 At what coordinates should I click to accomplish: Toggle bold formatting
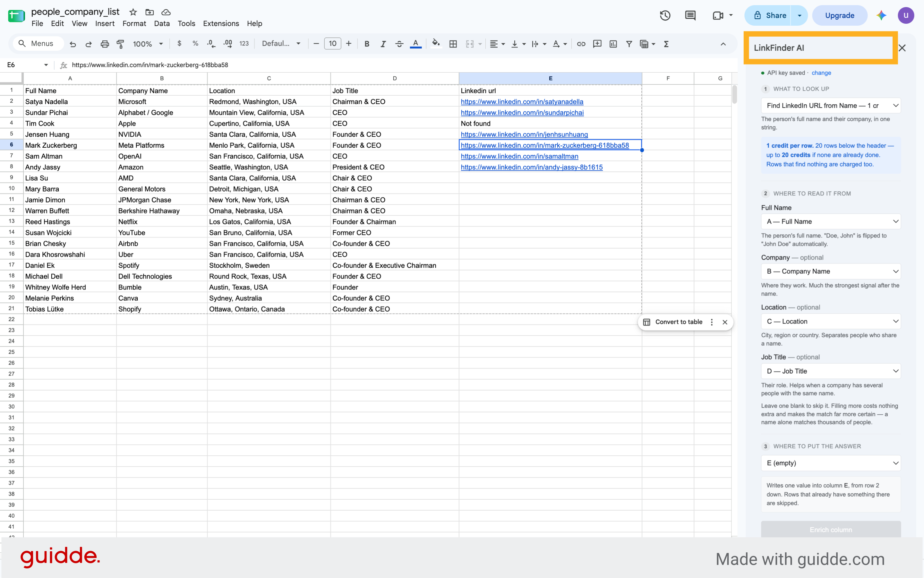(367, 44)
